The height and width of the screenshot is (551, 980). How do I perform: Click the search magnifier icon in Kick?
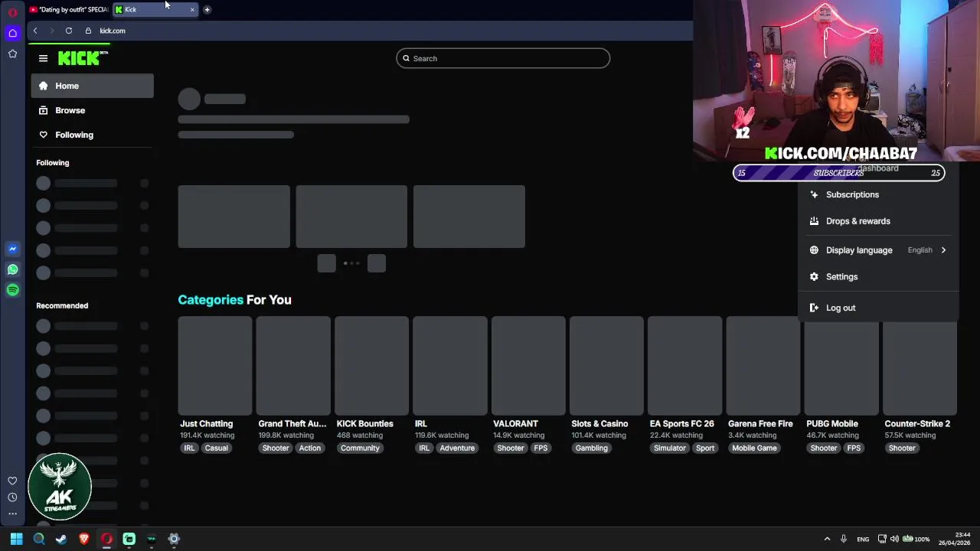[406, 58]
